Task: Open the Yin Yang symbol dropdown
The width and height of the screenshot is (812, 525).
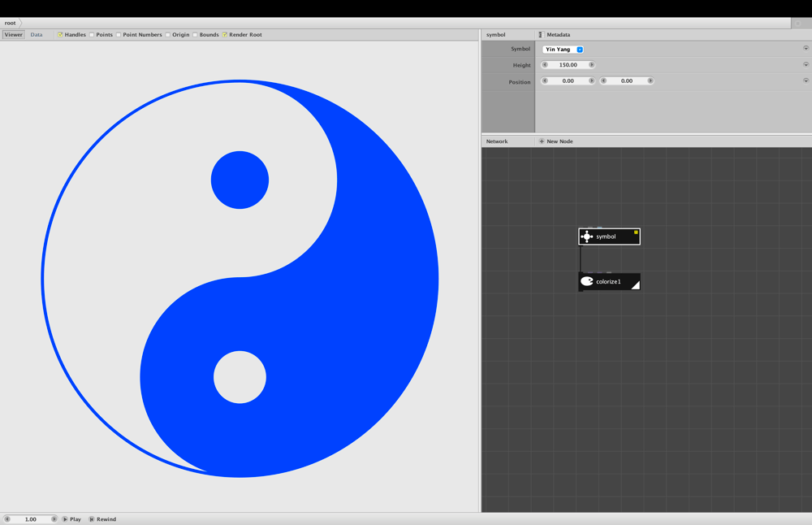Action: [x=564, y=50]
